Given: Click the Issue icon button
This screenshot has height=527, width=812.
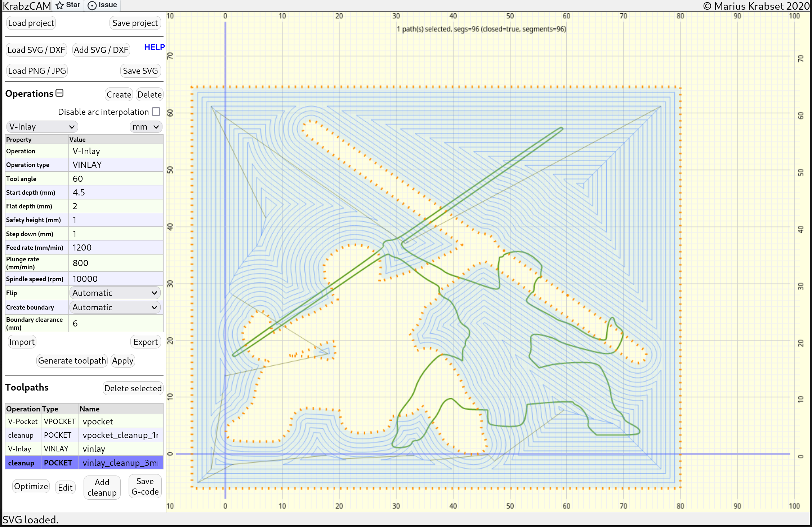Looking at the screenshot, I should click(x=102, y=5).
